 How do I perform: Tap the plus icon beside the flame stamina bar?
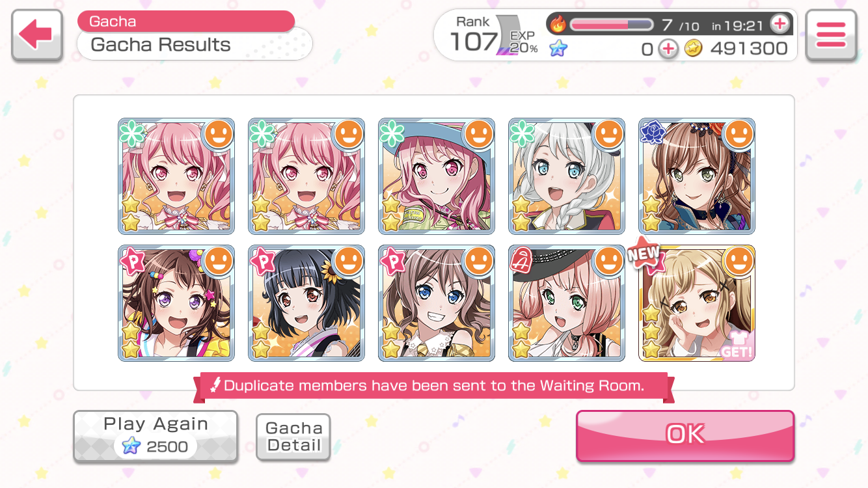(780, 25)
